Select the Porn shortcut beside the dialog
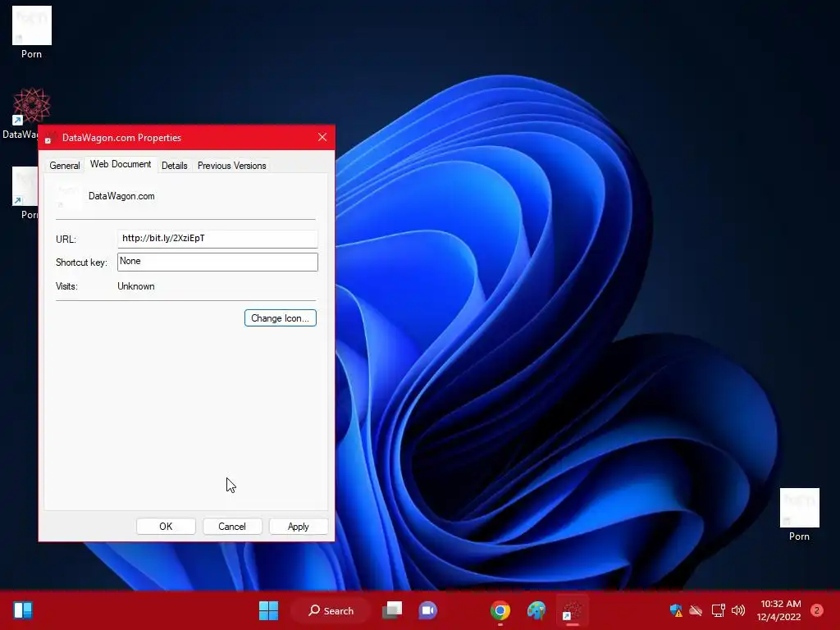Screen dimensions: 840x630 25,193
